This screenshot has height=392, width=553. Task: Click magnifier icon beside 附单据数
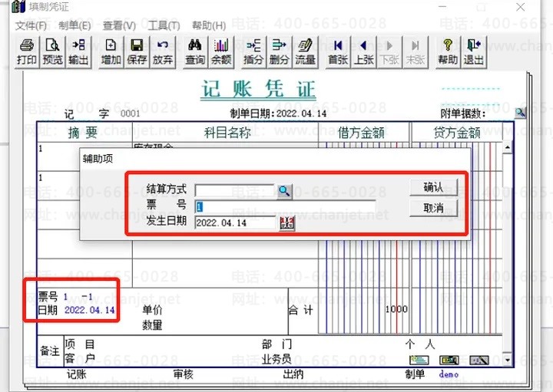tap(520, 113)
